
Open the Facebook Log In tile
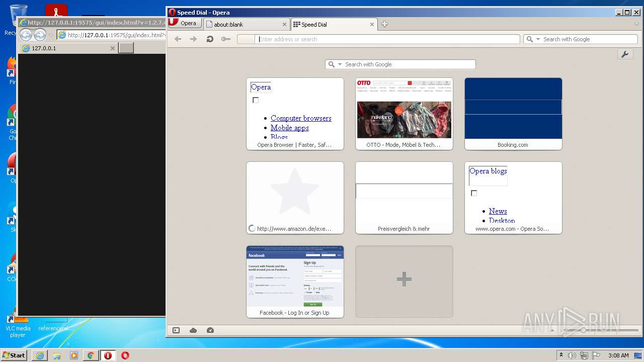click(x=295, y=282)
